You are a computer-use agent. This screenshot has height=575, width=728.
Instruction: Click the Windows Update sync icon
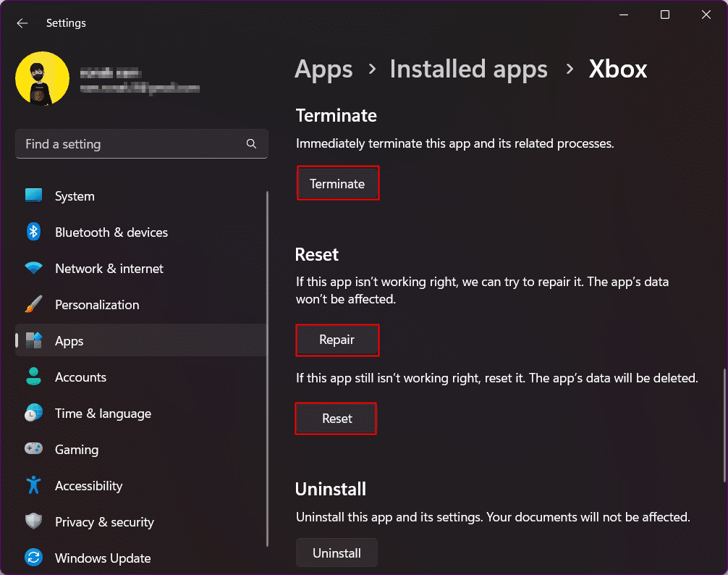(33, 558)
